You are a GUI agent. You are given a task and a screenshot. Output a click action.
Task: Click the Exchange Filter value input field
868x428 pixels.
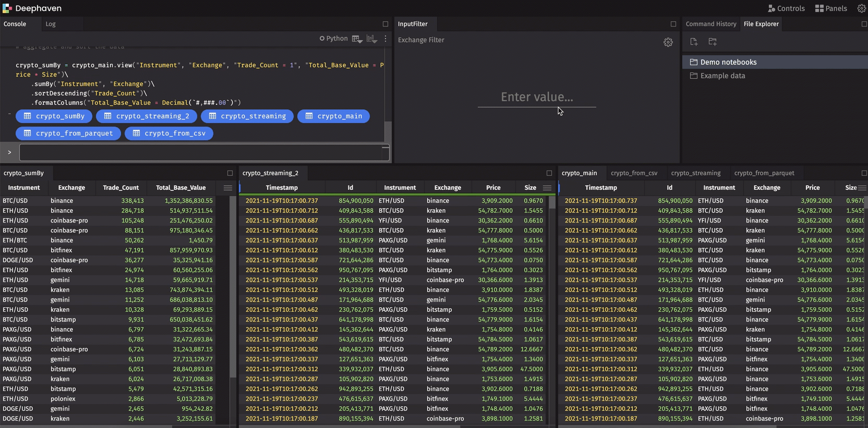coord(537,97)
